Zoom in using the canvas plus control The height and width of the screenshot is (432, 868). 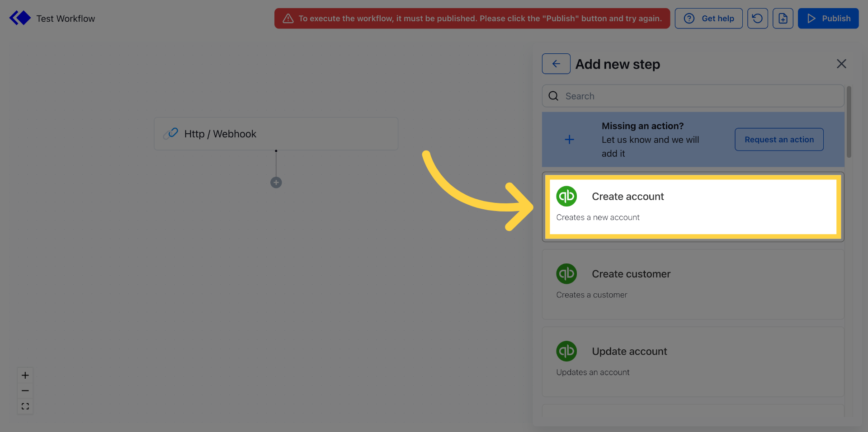(25, 375)
